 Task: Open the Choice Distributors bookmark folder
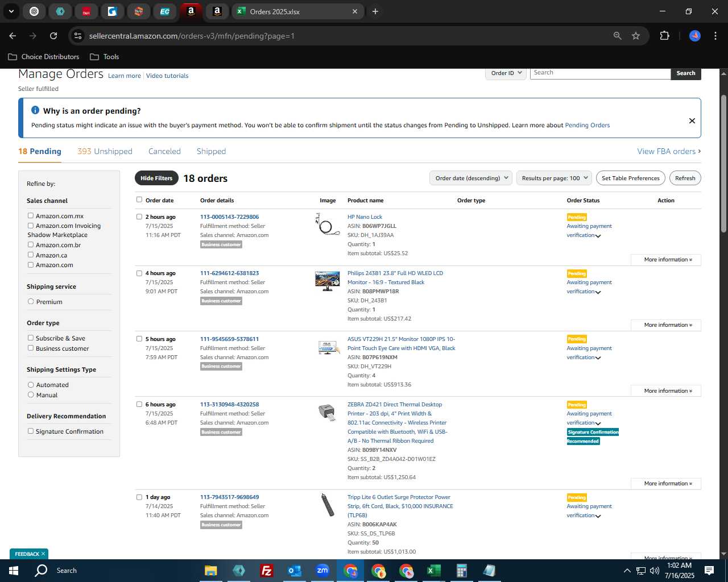tap(44, 57)
